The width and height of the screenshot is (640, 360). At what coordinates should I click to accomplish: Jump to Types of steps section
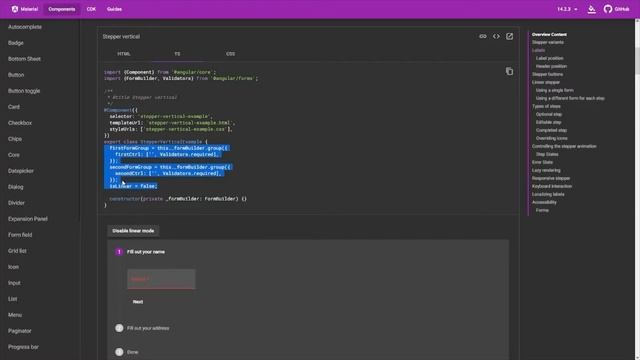coord(546,106)
